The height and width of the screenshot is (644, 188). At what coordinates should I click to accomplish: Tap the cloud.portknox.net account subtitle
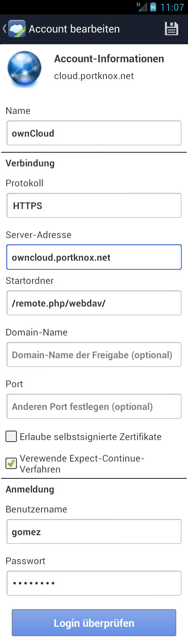pyautogui.click(x=94, y=76)
